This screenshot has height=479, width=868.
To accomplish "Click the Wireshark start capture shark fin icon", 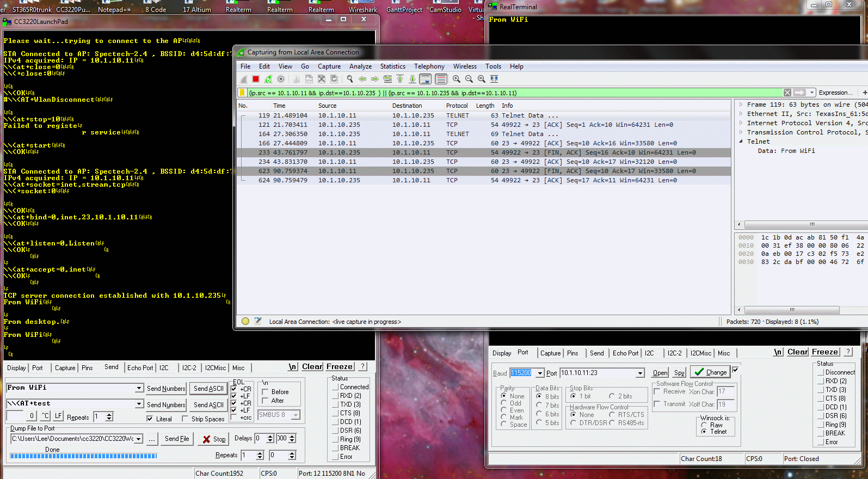I will (244, 79).
